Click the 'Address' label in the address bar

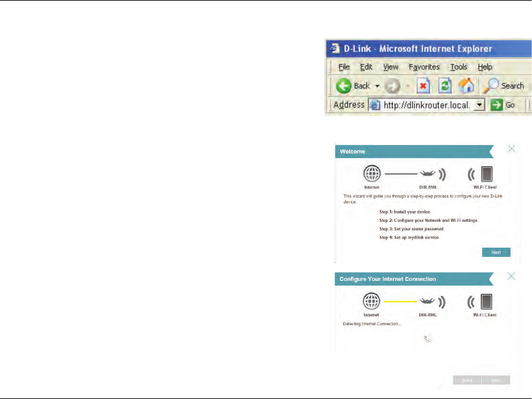[349, 105]
